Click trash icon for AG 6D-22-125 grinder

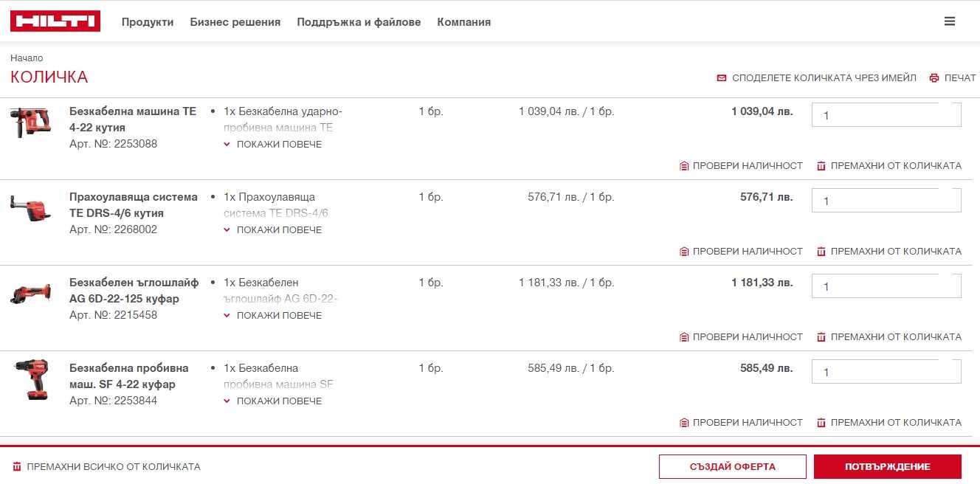[x=821, y=337]
